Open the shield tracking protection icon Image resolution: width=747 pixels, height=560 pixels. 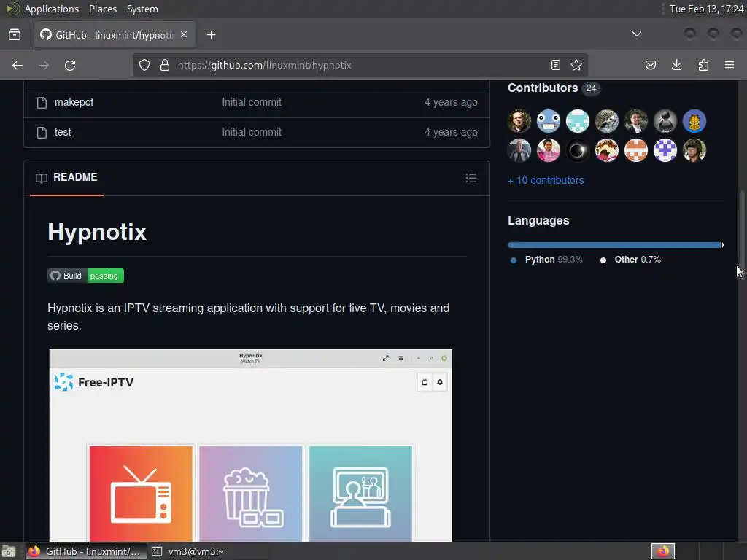point(144,65)
